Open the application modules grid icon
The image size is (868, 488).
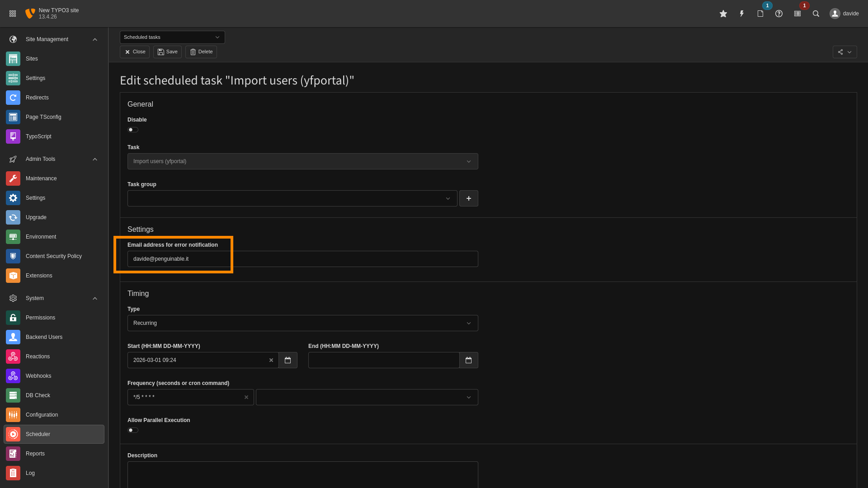coord(13,14)
